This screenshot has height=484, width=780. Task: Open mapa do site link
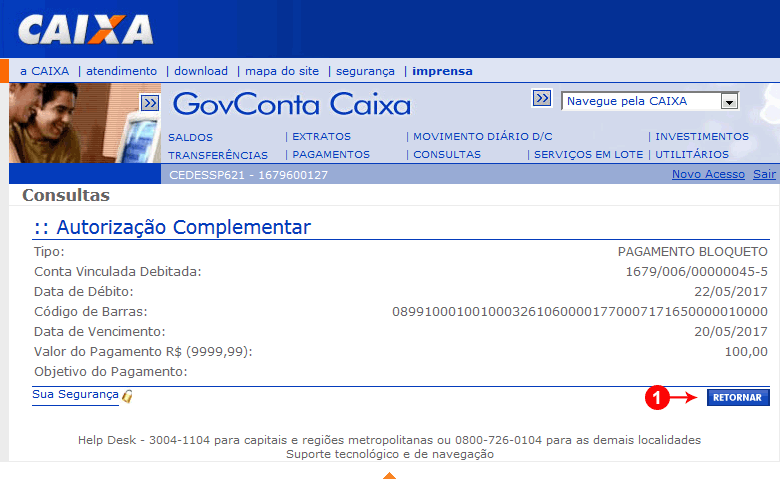coord(282,71)
